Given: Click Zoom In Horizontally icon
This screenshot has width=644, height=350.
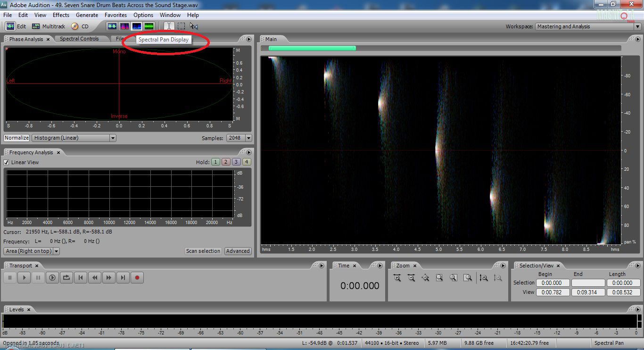Looking at the screenshot, I should click(397, 278).
